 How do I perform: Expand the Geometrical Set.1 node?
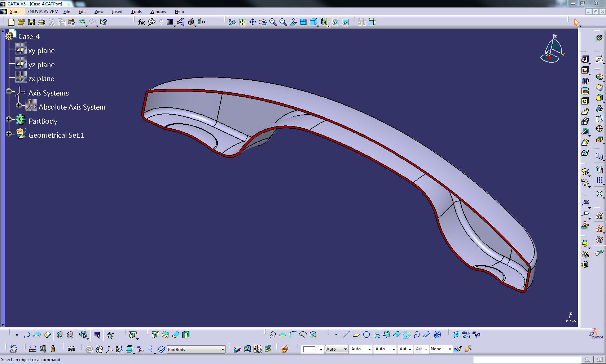point(9,133)
